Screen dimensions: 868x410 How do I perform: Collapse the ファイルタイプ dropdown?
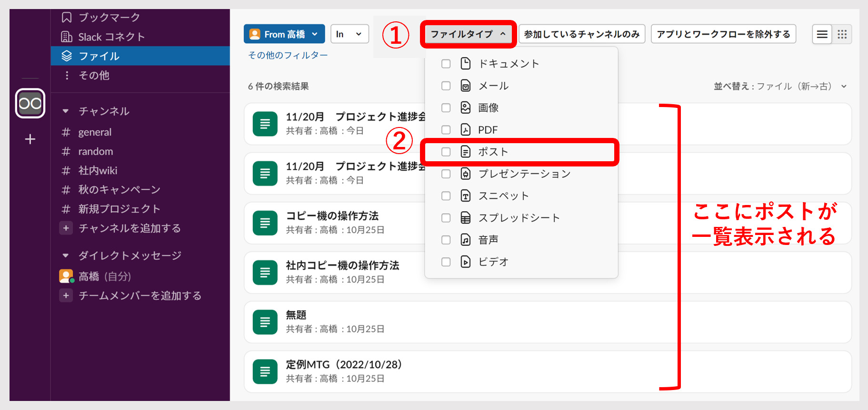point(468,34)
